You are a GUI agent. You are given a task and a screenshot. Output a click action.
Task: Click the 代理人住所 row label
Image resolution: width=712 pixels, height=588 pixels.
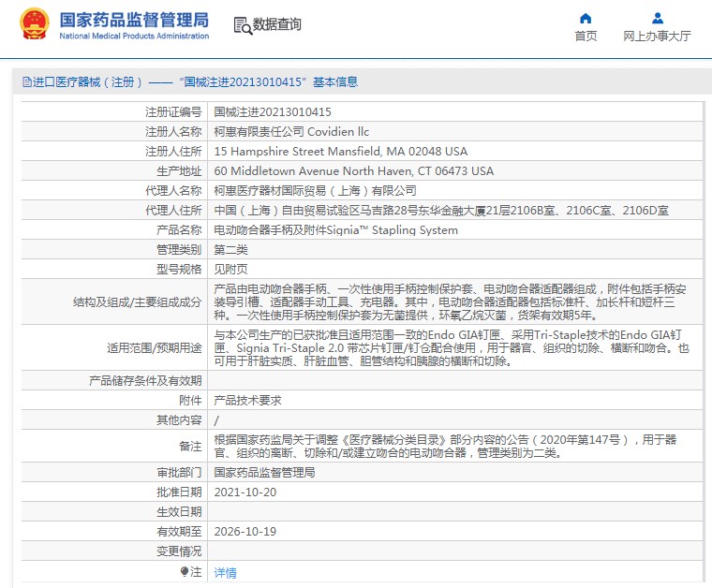coord(173,211)
